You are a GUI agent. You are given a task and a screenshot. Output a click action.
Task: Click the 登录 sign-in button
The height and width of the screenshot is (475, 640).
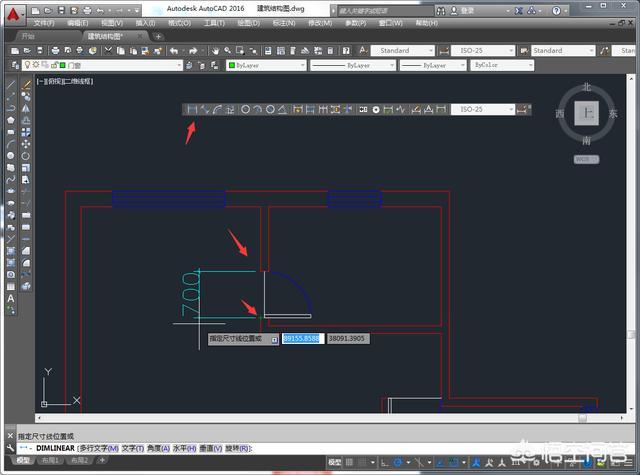point(467,11)
